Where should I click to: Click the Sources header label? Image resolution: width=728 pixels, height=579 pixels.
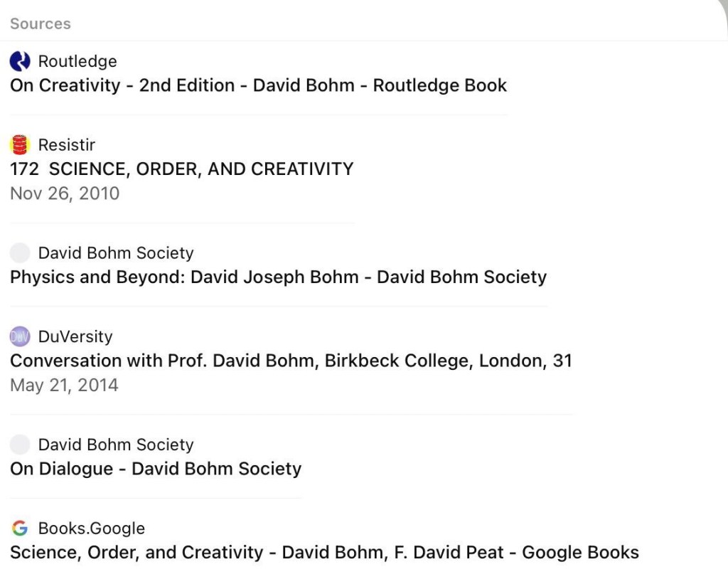41,23
